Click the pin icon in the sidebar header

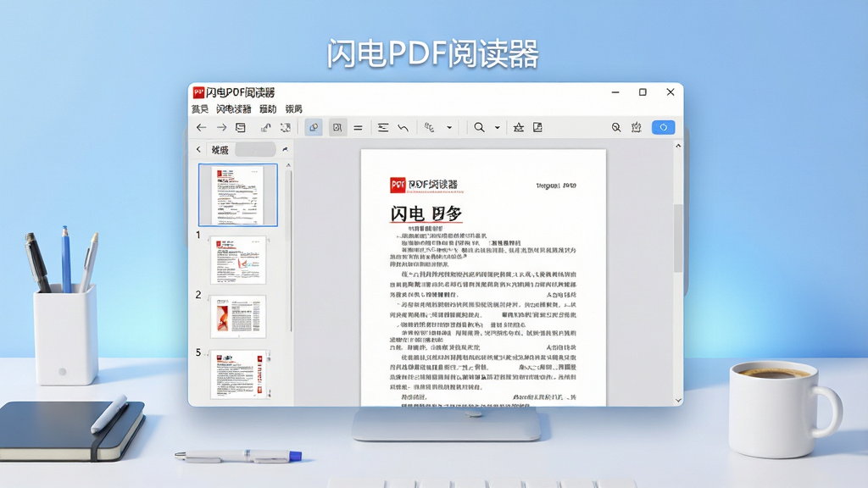coord(285,149)
